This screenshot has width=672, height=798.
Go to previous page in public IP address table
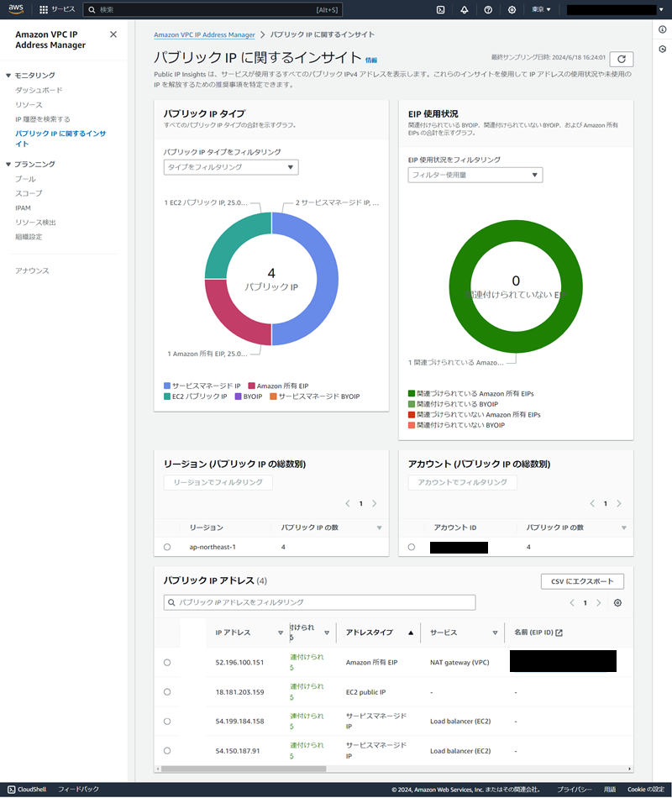[572, 602]
